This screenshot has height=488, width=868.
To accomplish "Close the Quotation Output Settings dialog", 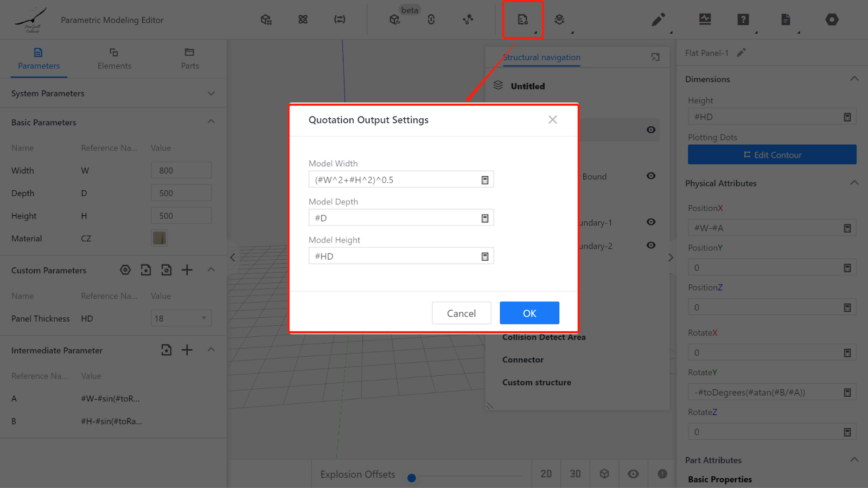I will [552, 120].
